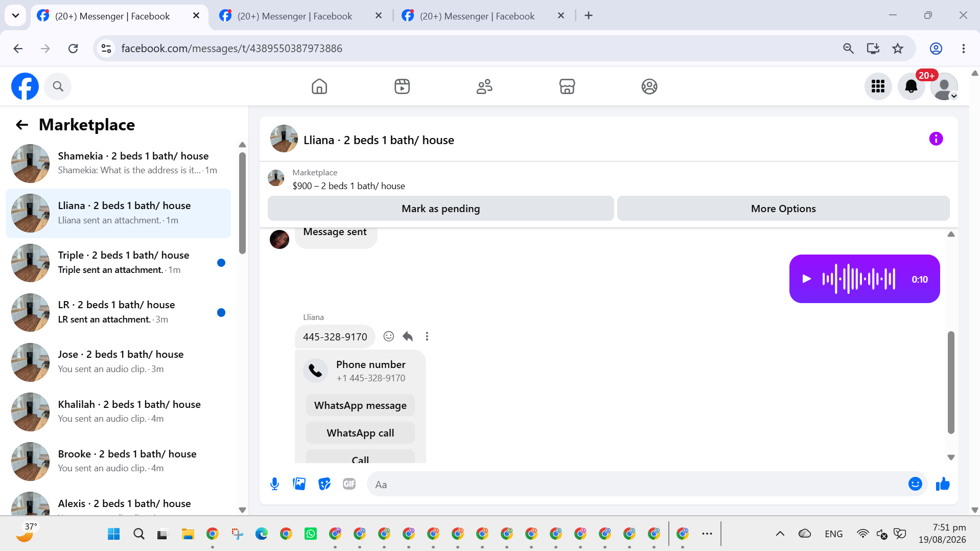
Task: Open the Chrome profile button
Action: click(936, 49)
